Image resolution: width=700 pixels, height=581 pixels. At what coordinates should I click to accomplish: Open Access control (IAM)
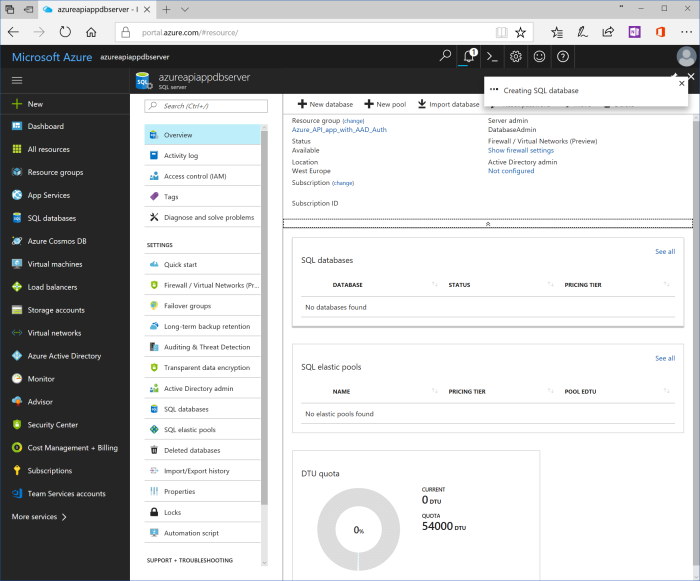[x=202, y=176]
